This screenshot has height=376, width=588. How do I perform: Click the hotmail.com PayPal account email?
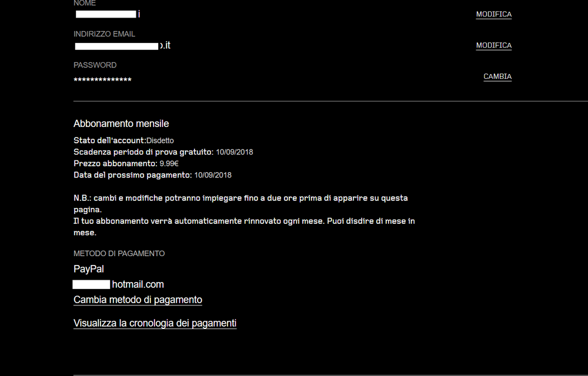tap(118, 284)
